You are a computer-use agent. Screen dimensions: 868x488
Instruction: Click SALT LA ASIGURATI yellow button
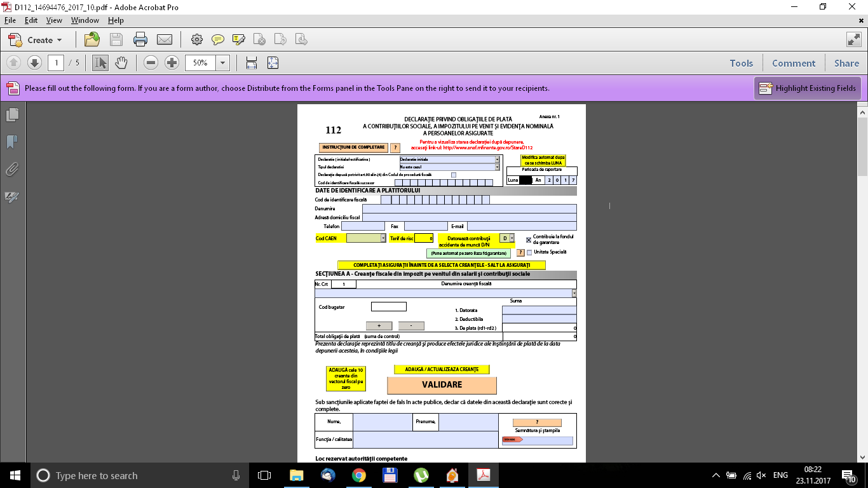coord(441,265)
